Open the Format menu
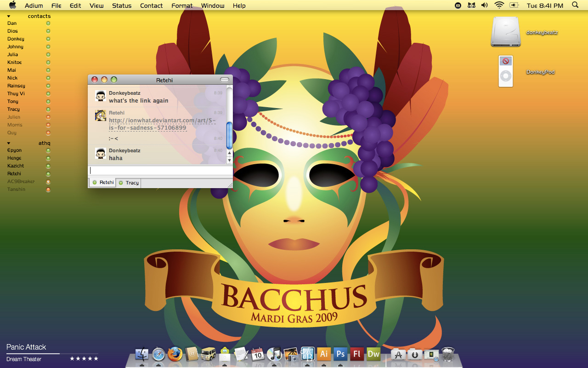The height and width of the screenshot is (368, 588). 182,6
